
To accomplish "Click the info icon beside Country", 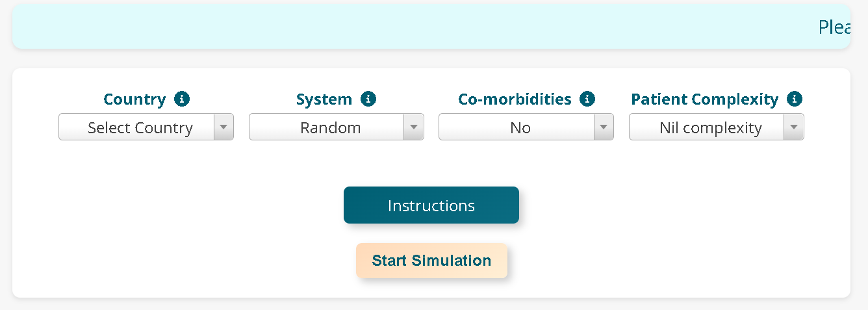I will (182, 99).
